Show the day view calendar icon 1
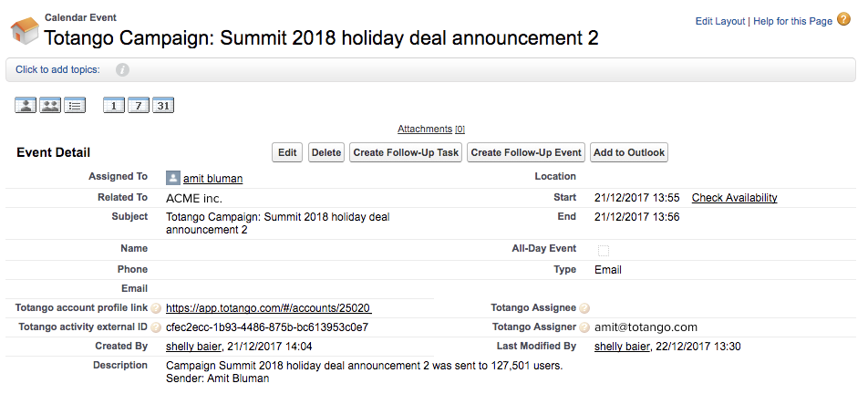The height and width of the screenshot is (394, 868). pyautogui.click(x=114, y=105)
